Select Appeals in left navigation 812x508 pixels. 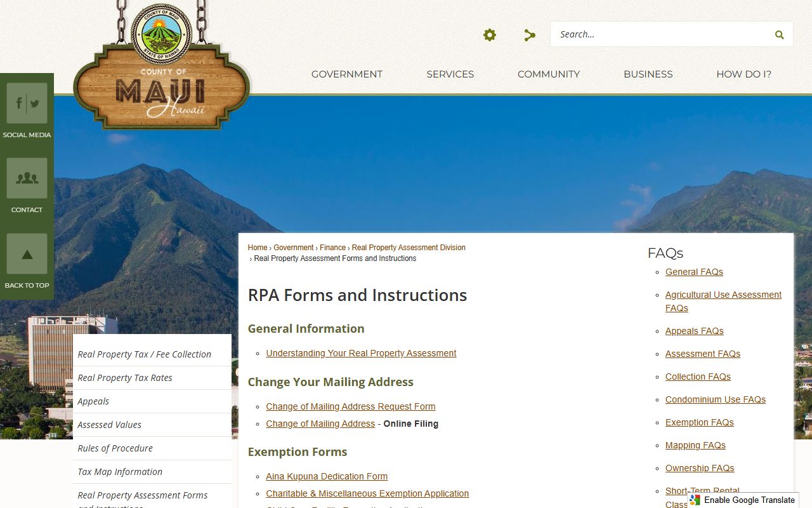[x=152, y=401]
